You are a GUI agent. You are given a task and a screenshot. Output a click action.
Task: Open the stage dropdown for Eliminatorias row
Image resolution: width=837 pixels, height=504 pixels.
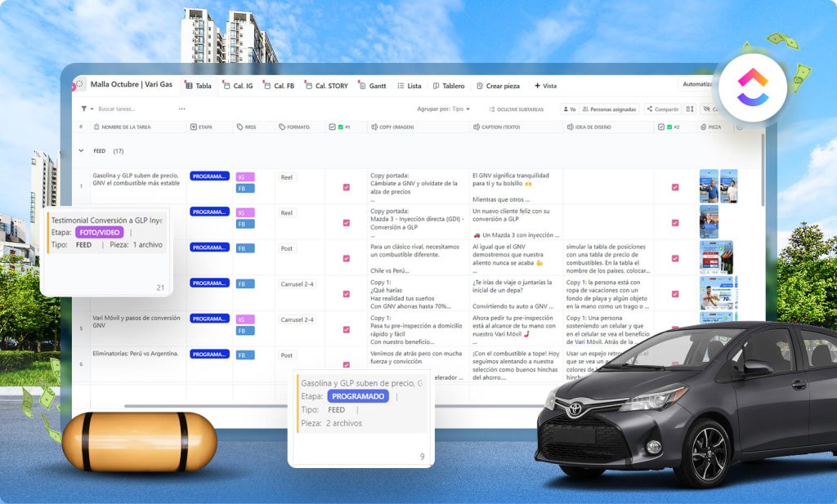click(x=209, y=355)
